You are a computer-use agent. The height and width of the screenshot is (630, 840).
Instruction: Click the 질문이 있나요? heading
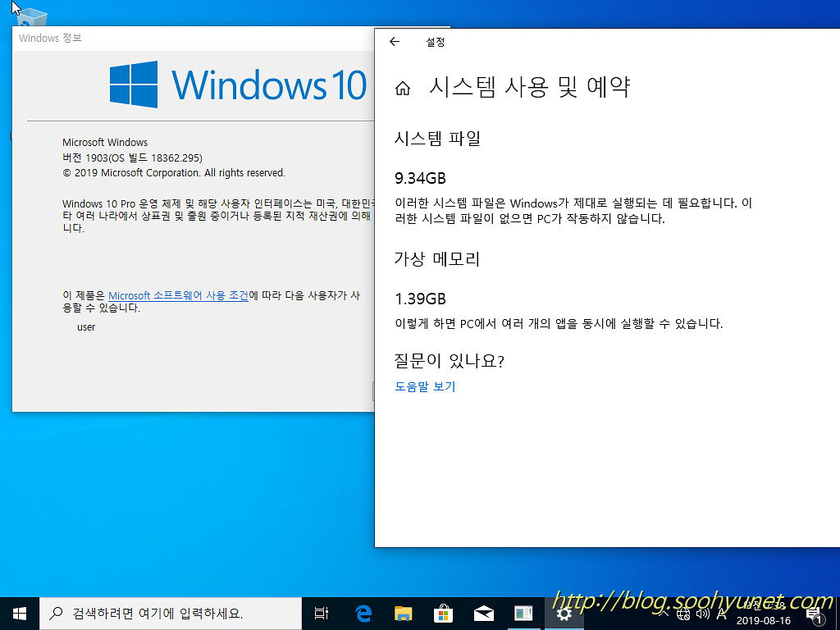point(449,361)
